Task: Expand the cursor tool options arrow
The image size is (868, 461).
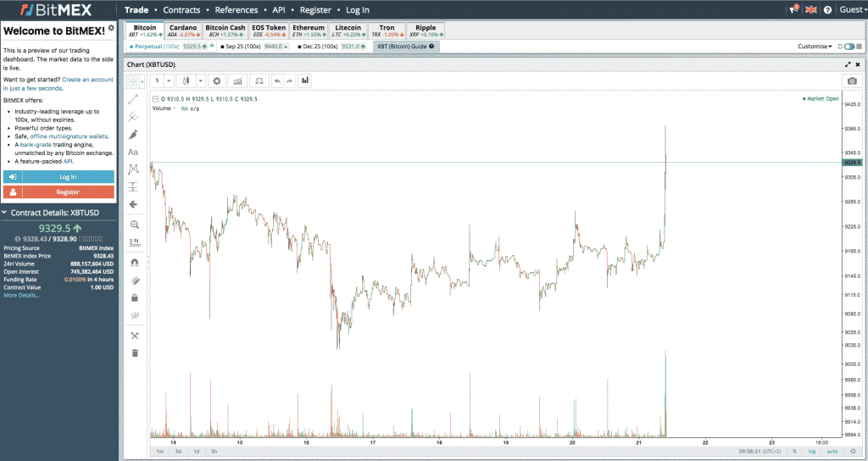Action: [142, 82]
